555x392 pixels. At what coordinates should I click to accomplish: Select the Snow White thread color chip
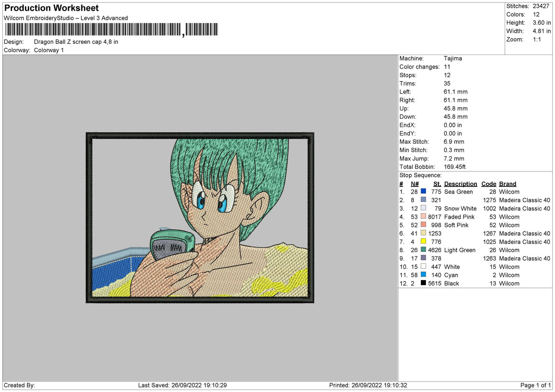coord(423,208)
